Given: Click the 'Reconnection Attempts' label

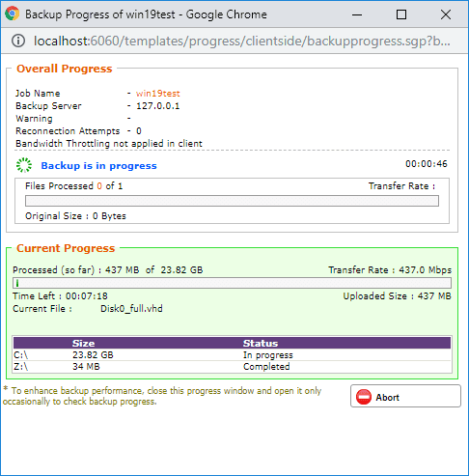Looking at the screenshot, I should pyautogui.click(x=68, y=131).
